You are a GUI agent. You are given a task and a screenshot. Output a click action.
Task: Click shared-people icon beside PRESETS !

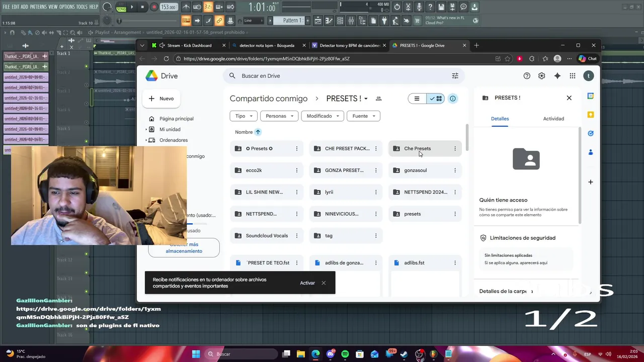[379, 99]
